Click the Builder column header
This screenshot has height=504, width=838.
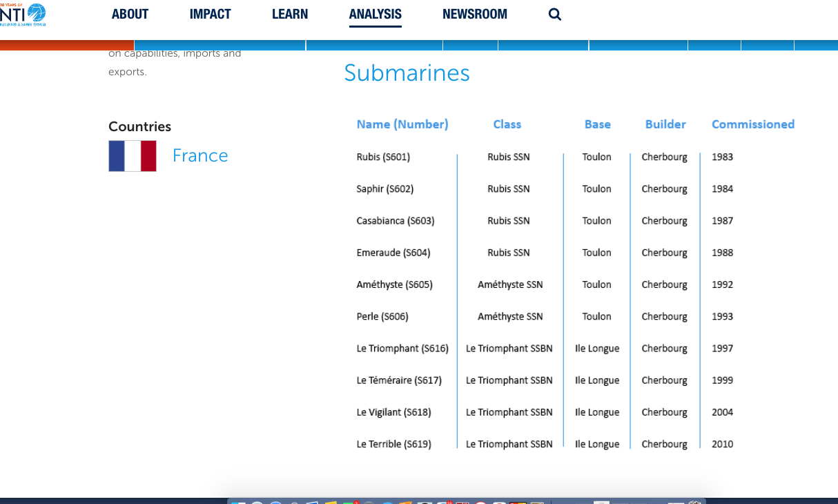tap(665, 124)
